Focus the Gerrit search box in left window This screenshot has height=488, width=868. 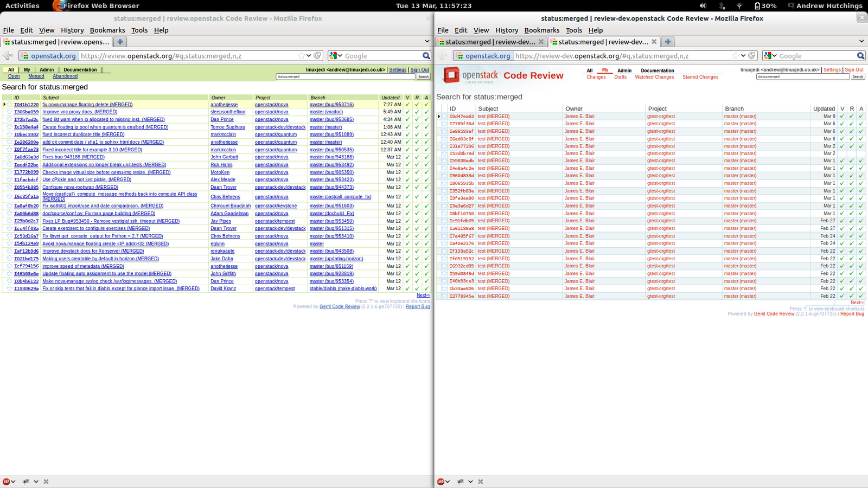pyautogui.click(x=346, y=76)
